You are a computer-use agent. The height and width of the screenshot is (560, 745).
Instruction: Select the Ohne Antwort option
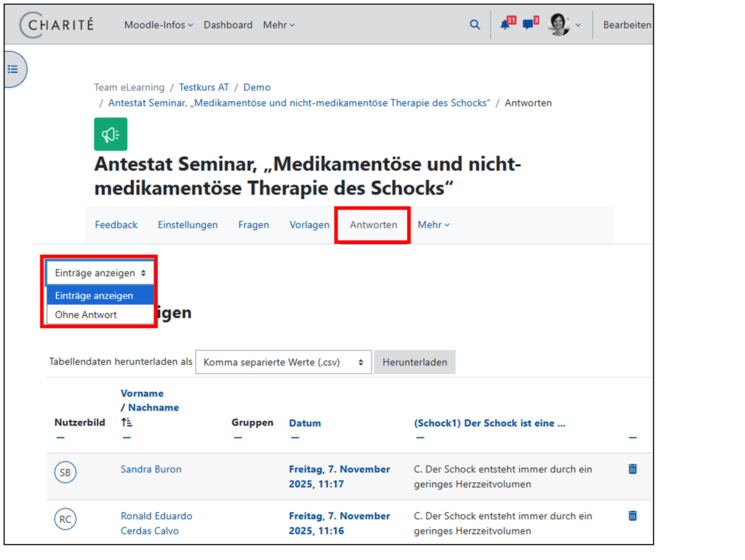(x=86, y=315)
